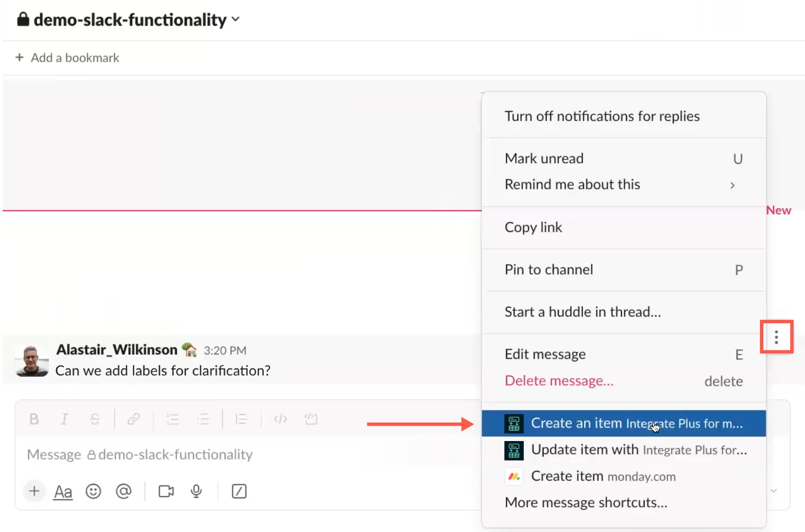805x532 pixels.
Task: Choose Edit message
Action: [623, 354]
